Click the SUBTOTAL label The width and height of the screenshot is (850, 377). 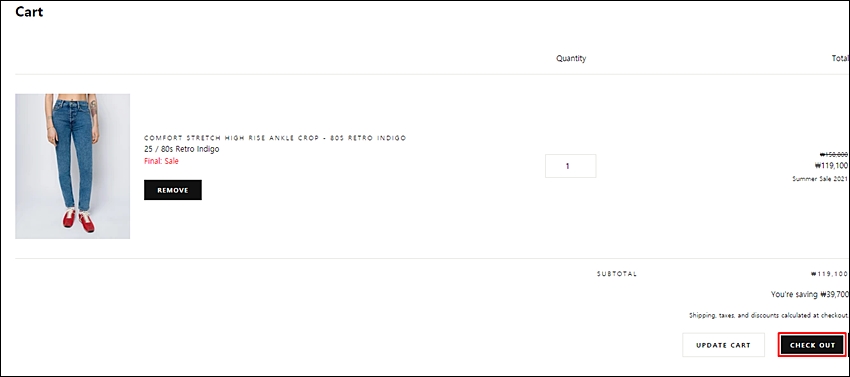(x=617, y=274)
